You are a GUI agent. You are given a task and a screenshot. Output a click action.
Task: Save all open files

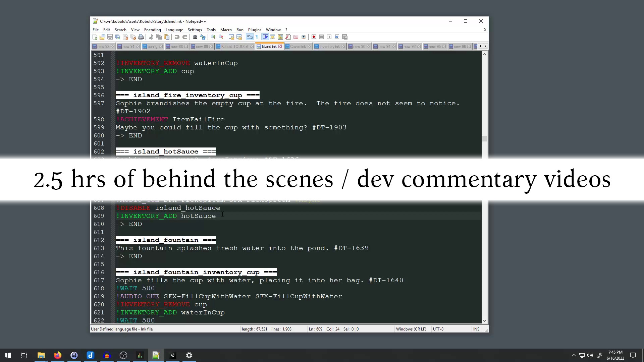pos(117,37)
